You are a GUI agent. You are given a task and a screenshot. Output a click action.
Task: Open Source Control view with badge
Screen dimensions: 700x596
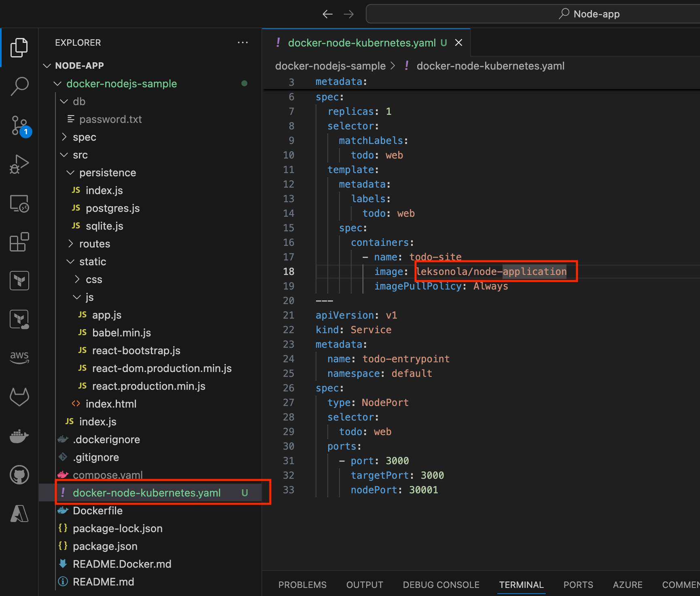tap(20, 126)
